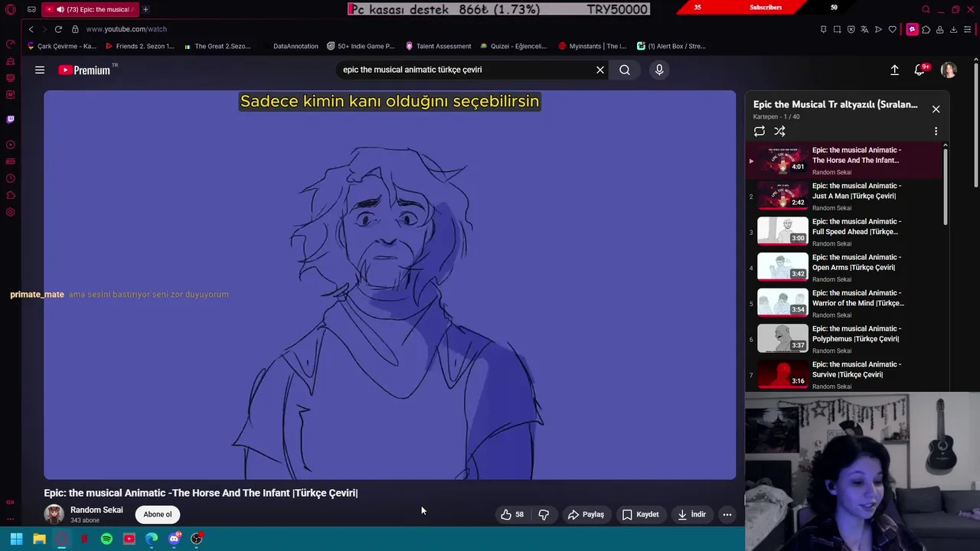Clear the YouTube search box text

tap(600, 70)
